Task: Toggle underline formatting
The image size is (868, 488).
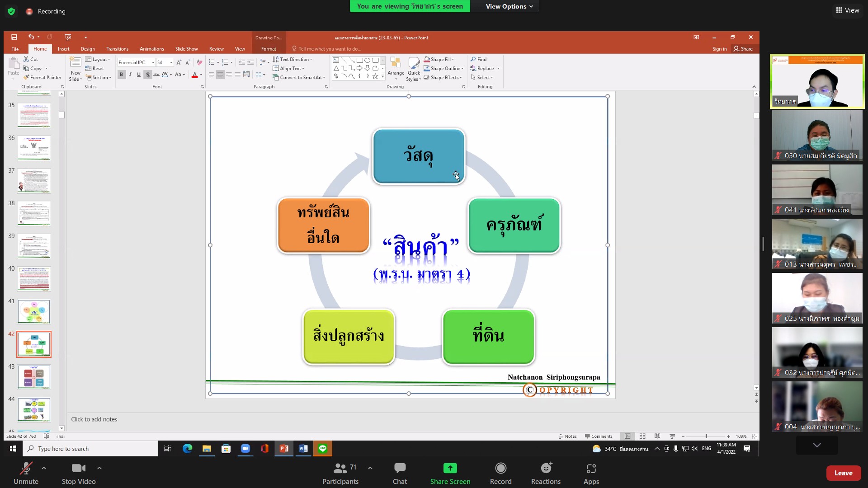Action: pyautogui.click(x=139, y=75)
